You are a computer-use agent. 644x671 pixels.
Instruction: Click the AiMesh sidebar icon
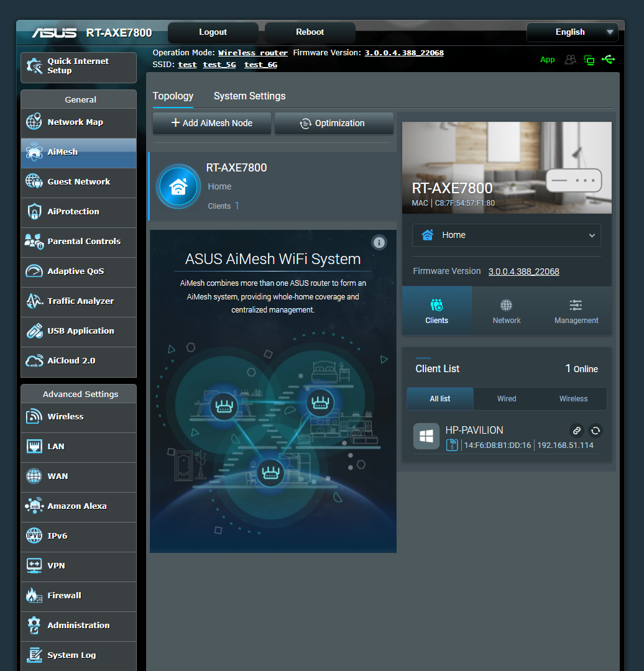pos(34,152)
